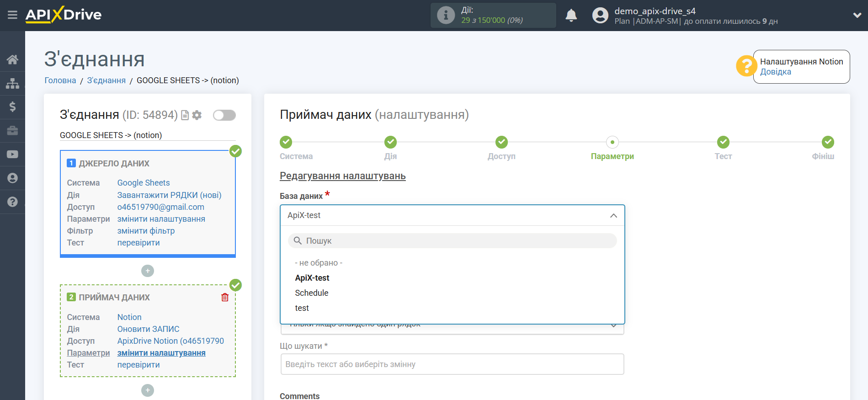Viewport: 868px width, 400px height.
Task: Open the ApixDrive Notion access link
Action: [170, 341]
